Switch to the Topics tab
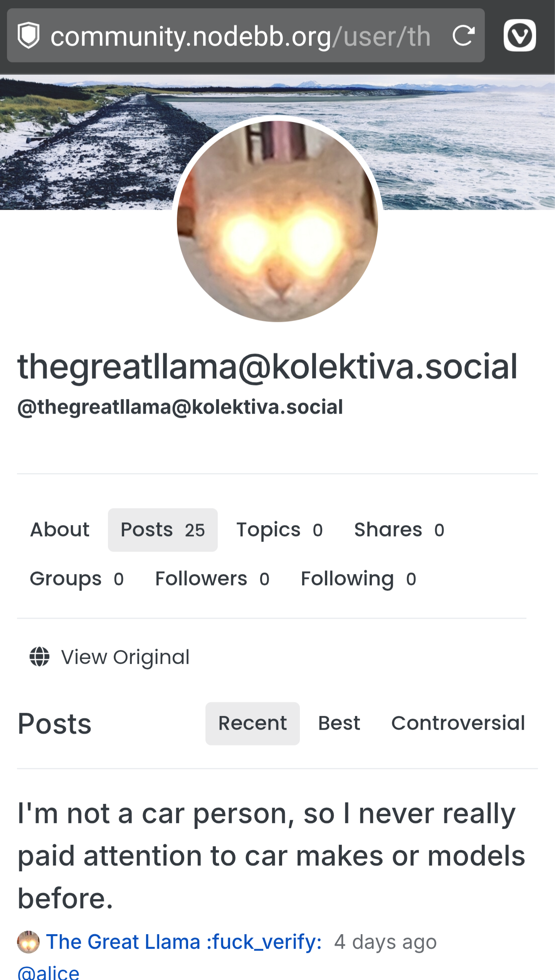The height and width of the screenshot is (980, 555). [279, 530]
